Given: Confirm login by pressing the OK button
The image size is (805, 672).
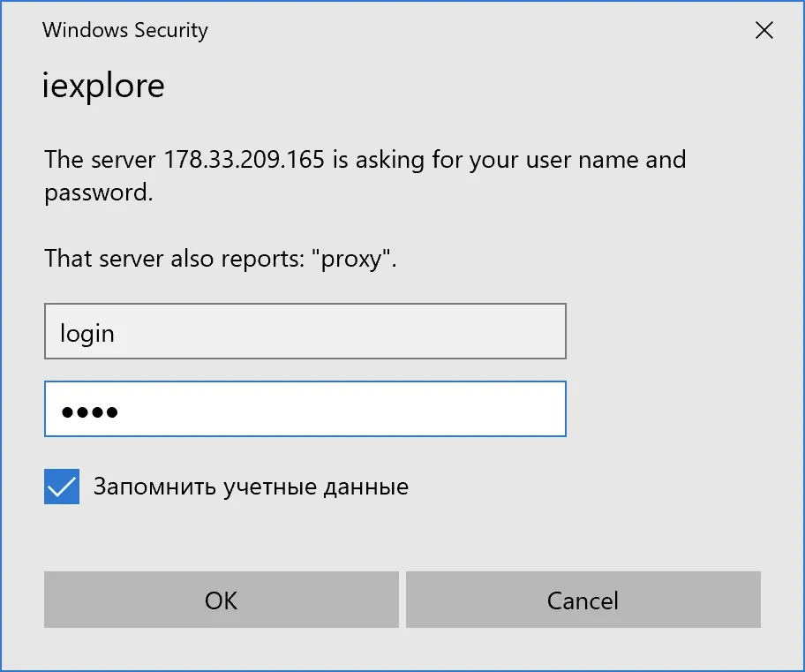Looking at the screenshot, I should (221, 600).
